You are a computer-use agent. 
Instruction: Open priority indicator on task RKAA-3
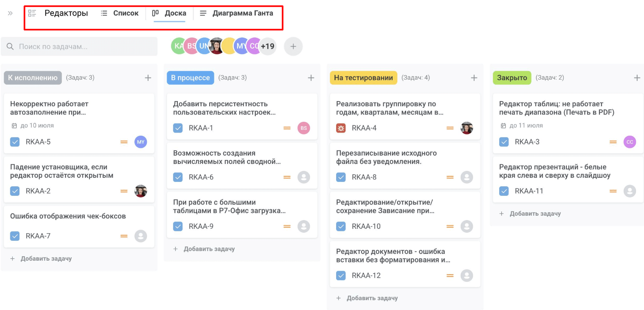pos(613,142)
